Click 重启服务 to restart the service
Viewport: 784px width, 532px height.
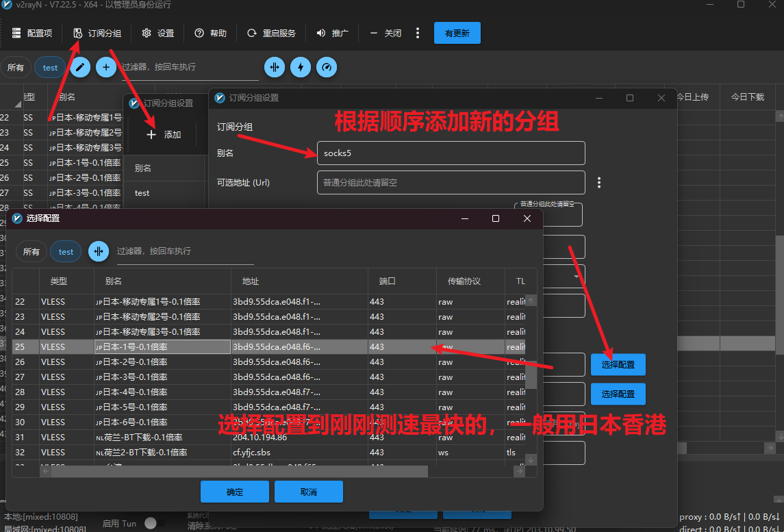click(272, 33)
